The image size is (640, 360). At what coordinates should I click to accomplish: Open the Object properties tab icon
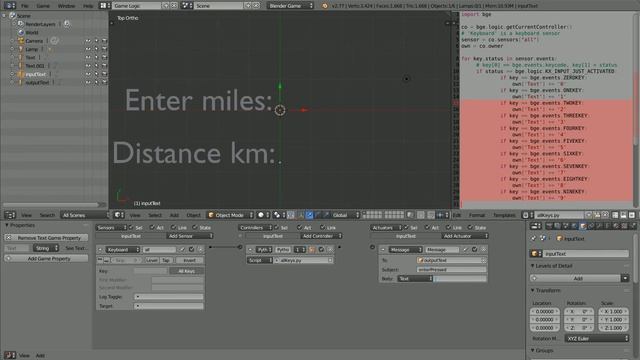point(582,226)
